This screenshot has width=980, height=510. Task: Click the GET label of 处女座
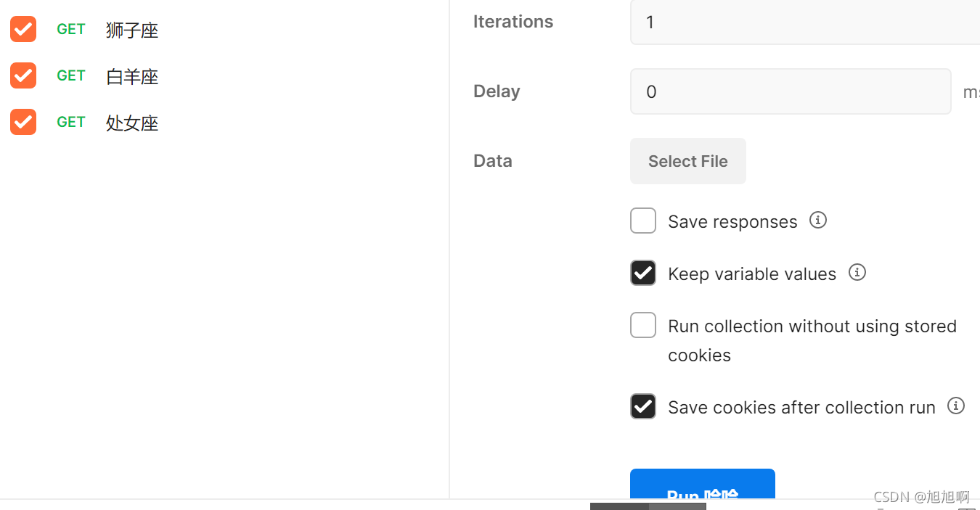coord(71,122)
